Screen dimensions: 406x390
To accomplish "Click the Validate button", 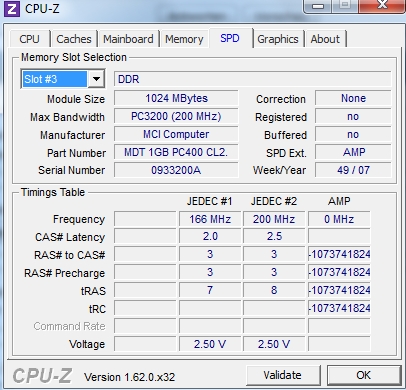I will [x=283, y=375].
